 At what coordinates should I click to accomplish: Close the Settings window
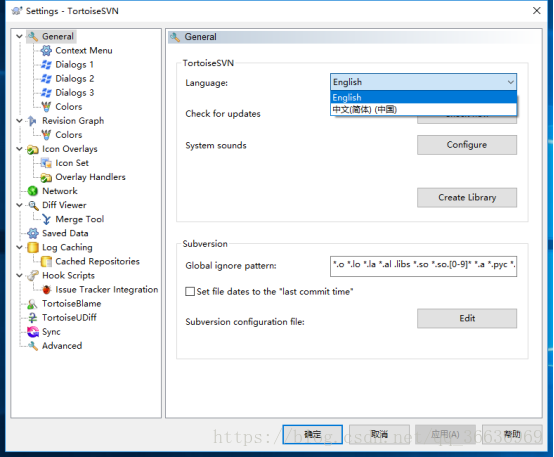click(x=537, y=11)
